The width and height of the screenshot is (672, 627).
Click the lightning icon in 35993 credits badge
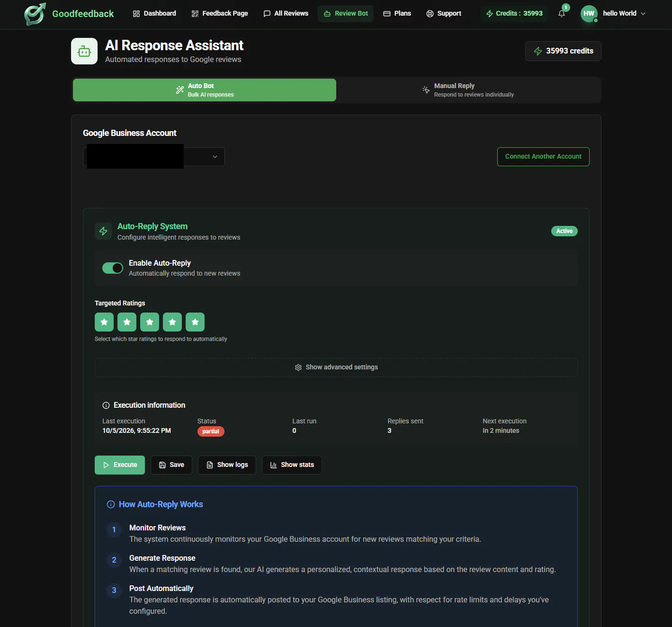tap(538, 51)
